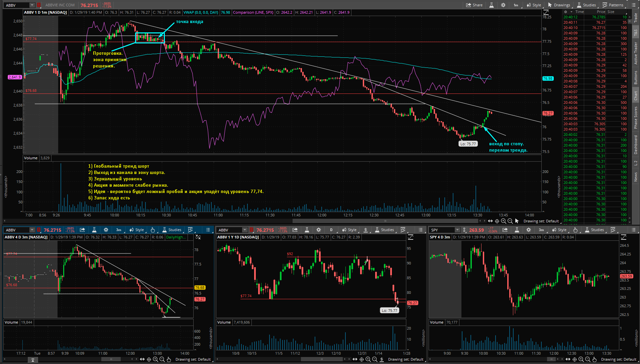This screenshot has width=640, height=364.
Task: Click the expand arrow button at bottom-left corner
Action: click(x=33, y=360)
